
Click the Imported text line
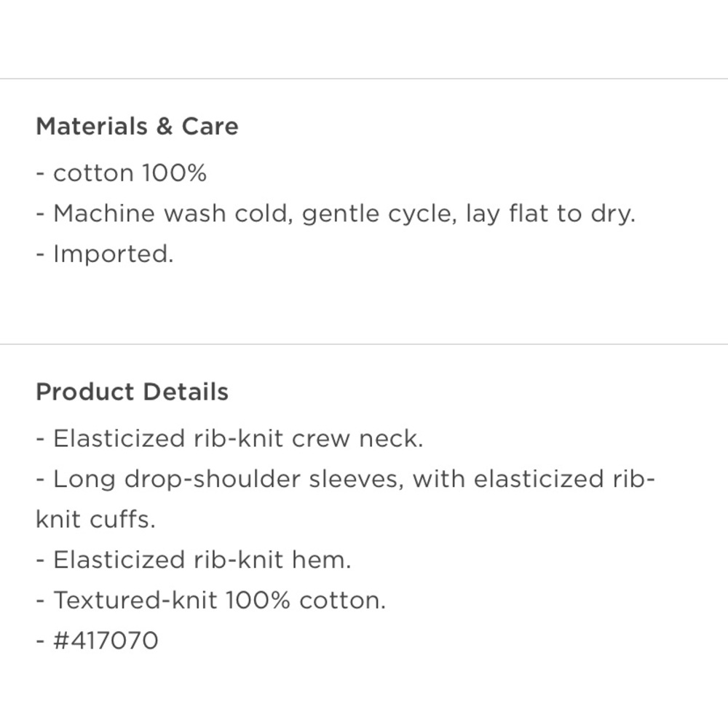click(x=104, y=254)
